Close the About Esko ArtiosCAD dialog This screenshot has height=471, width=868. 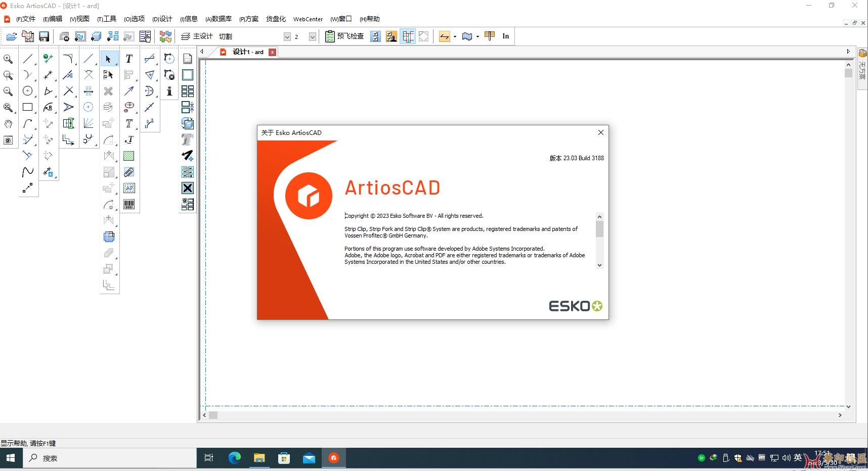600,132
